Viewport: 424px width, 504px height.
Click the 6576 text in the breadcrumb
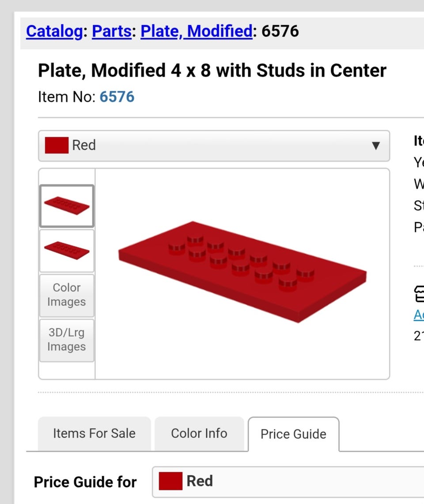pyautogui.click(x=280, y=31)
